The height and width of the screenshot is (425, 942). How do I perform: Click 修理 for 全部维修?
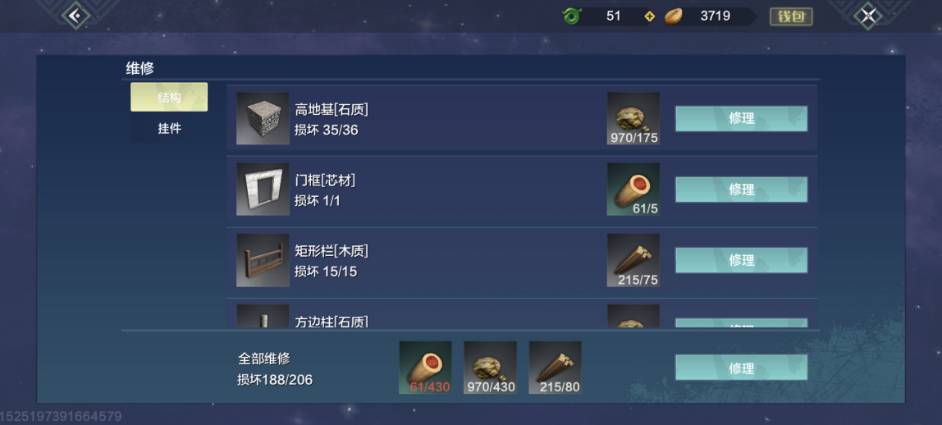(741, 367)
